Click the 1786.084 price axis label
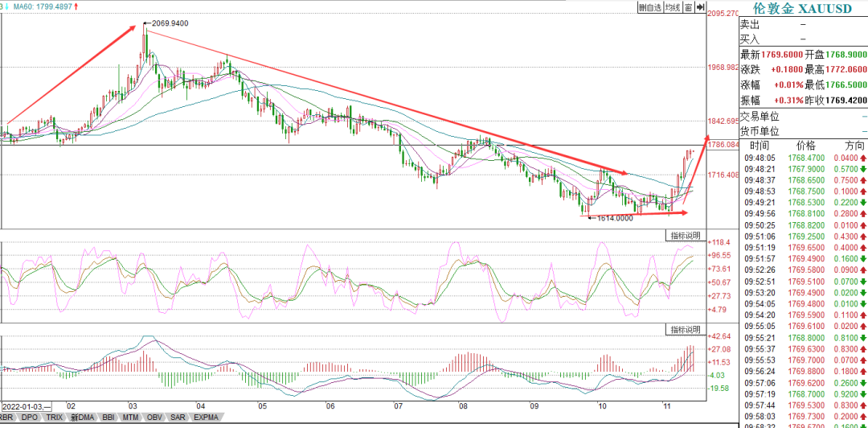This screenshot has width=868, height=428. click(x=723, y=145)
